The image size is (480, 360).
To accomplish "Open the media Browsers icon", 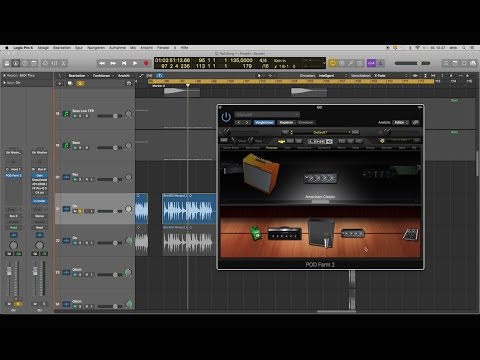I will pos(473,63).
